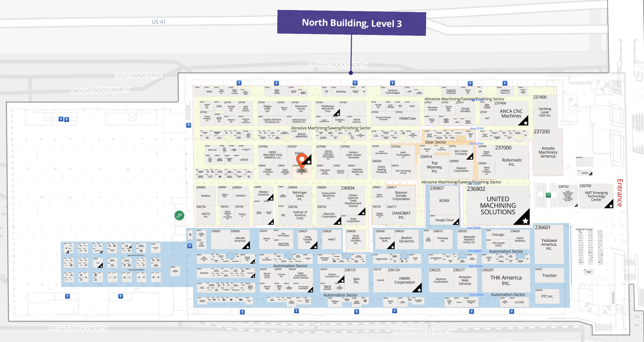Select the Nachi Robotics booth
Screen dimensions: 644x342
(520, 239)
